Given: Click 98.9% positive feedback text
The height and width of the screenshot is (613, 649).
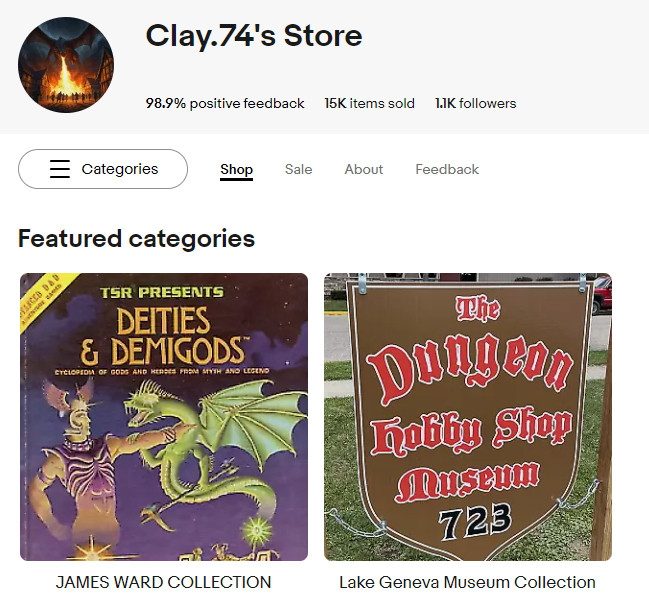Looking at the screenshot, I should [225, 103].
